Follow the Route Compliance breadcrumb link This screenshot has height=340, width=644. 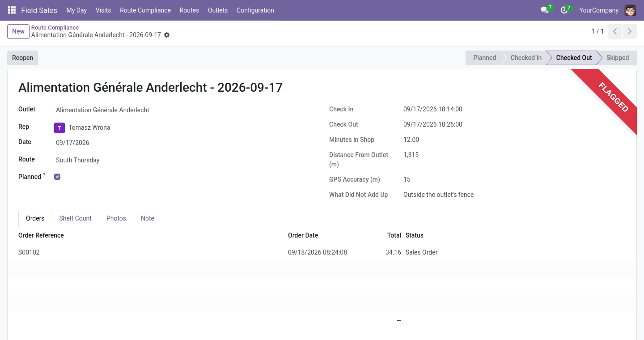[x=55, y=28]
